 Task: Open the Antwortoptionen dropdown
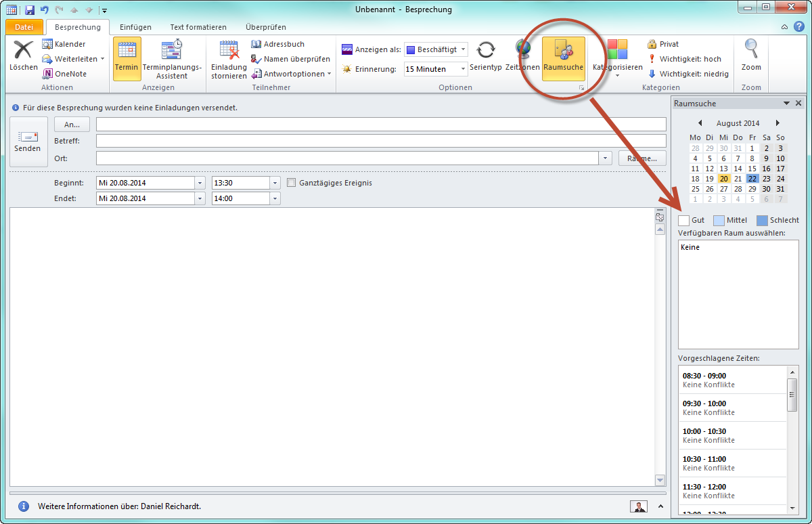[292, 74]
